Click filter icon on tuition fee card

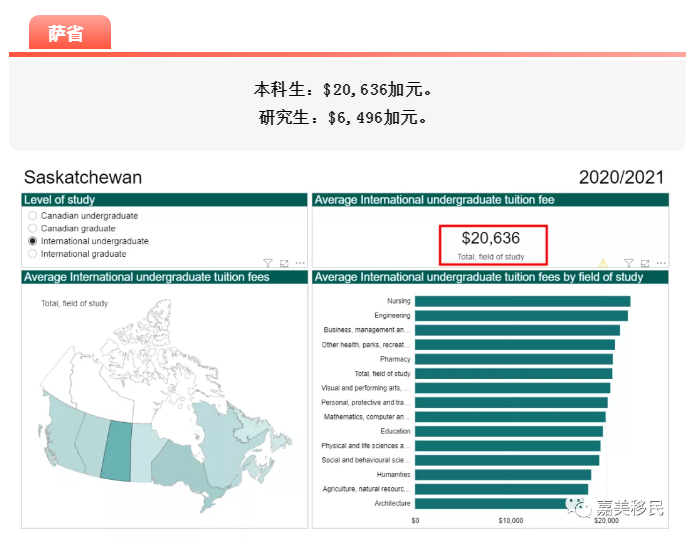[629, 263]
